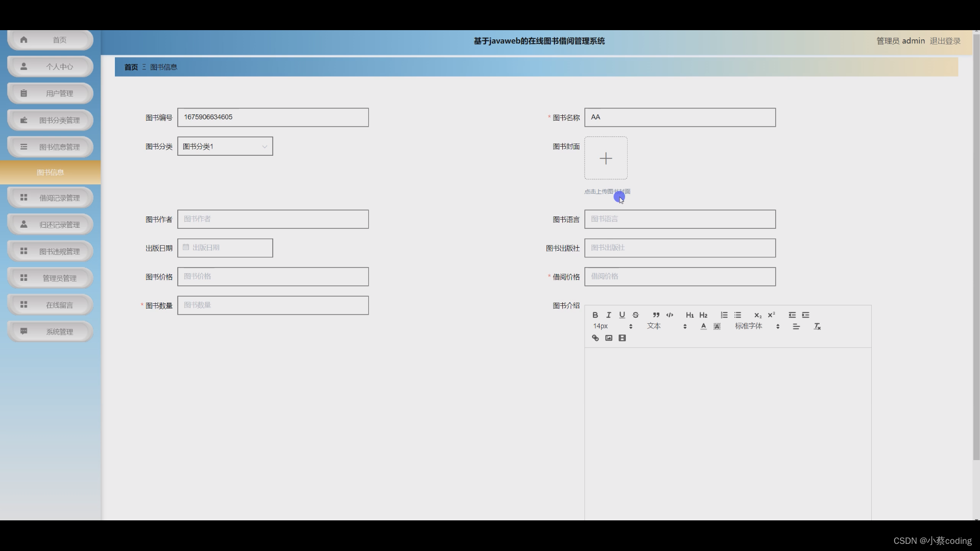Clear text formatting
This screenshot has width=980, height=551.
coord(817,326)
